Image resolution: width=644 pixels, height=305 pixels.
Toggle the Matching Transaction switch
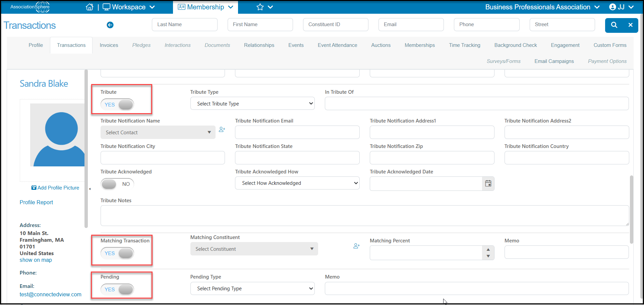coord(117,253)
